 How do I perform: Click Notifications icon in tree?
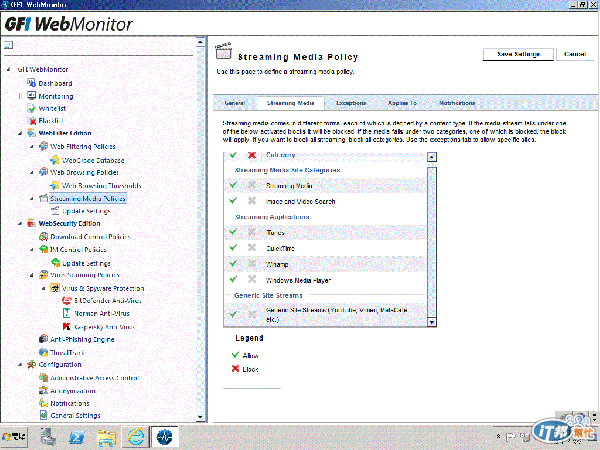(x=43, y=403)
